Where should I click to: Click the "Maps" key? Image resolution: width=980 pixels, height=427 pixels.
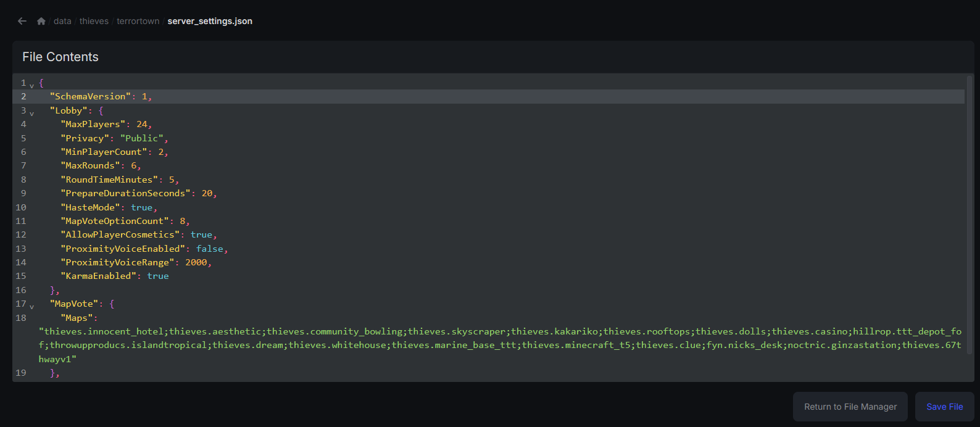pos(77,318)
